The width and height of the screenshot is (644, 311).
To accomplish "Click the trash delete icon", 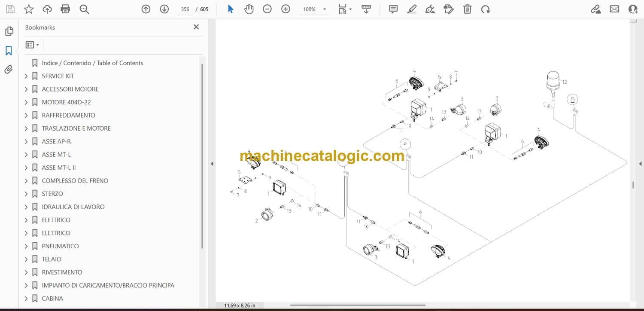I will click(467, 9).
